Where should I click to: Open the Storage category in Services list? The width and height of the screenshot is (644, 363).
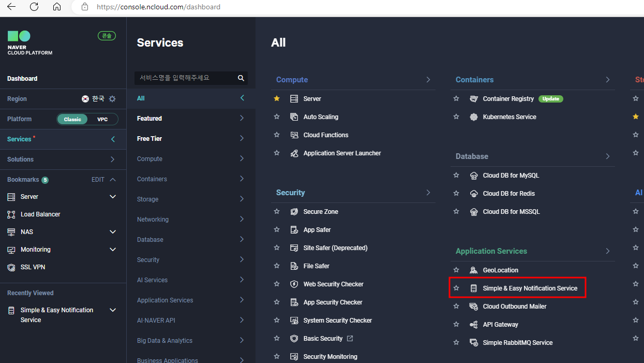tap(191, 199)
